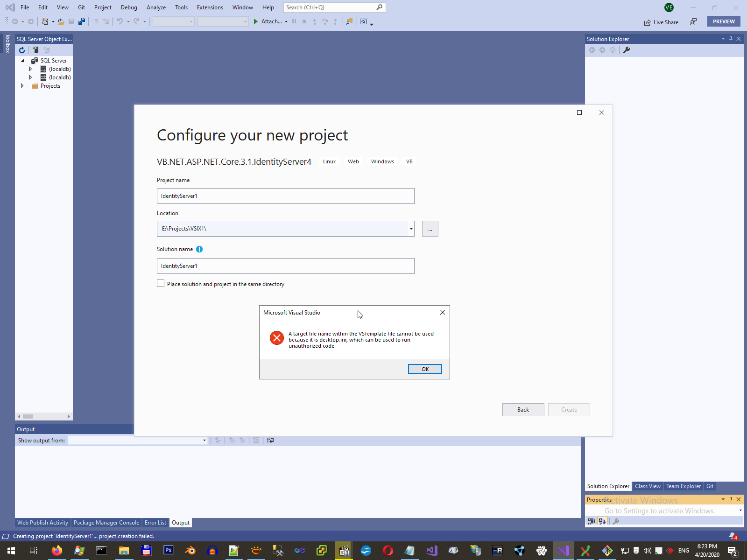
Task: Refresh the SQL Server Object Explorer
Action: point(22,50)
